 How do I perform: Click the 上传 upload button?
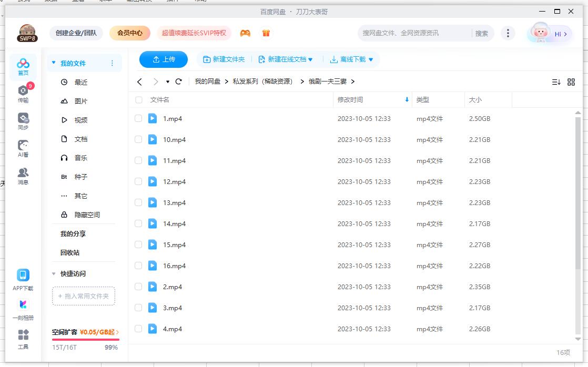coord(163,59)
